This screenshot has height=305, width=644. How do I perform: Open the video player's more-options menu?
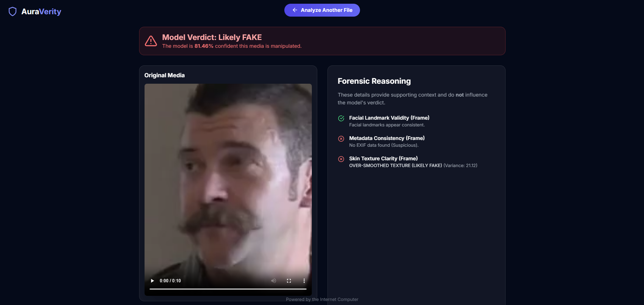[x=304, y=281]
